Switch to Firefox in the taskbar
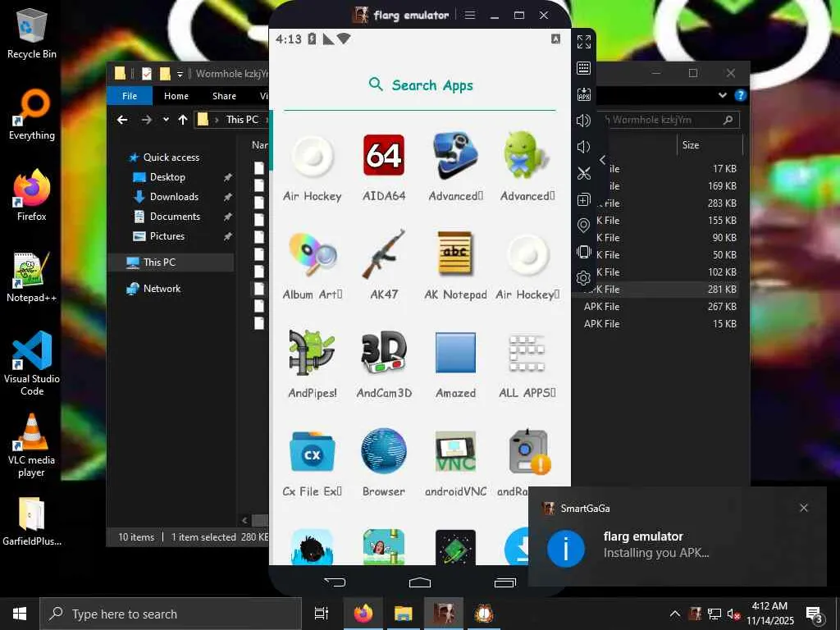The image size is (840, 630). pos(363,614)
